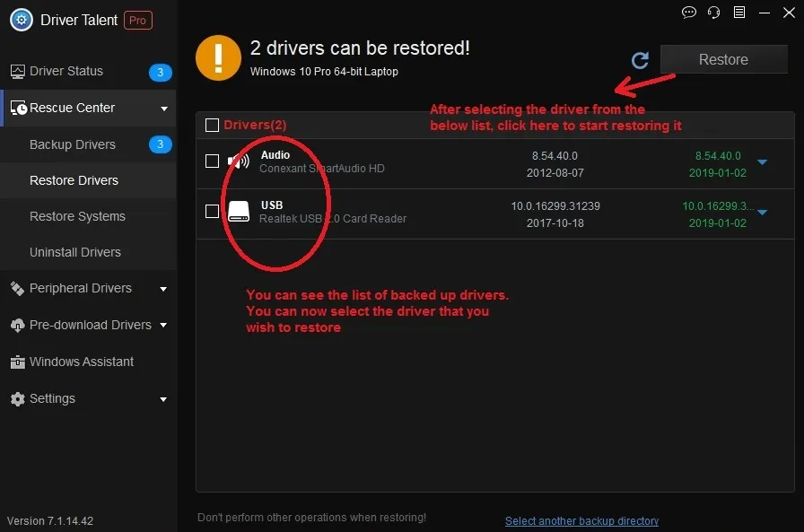Click the Restore button
The height and width of the screenshot is (532, 804).
723,59
